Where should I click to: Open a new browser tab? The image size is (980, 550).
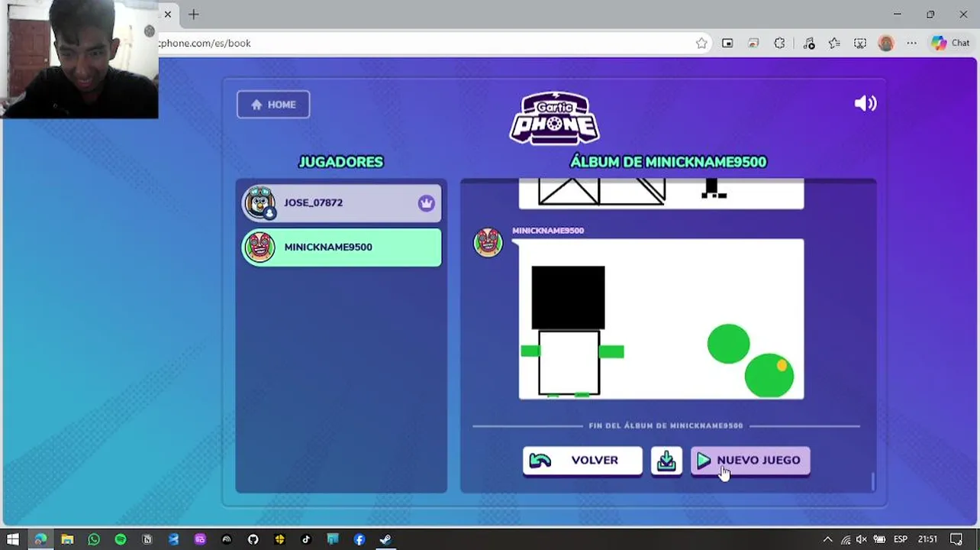click(x=194, y=15)
